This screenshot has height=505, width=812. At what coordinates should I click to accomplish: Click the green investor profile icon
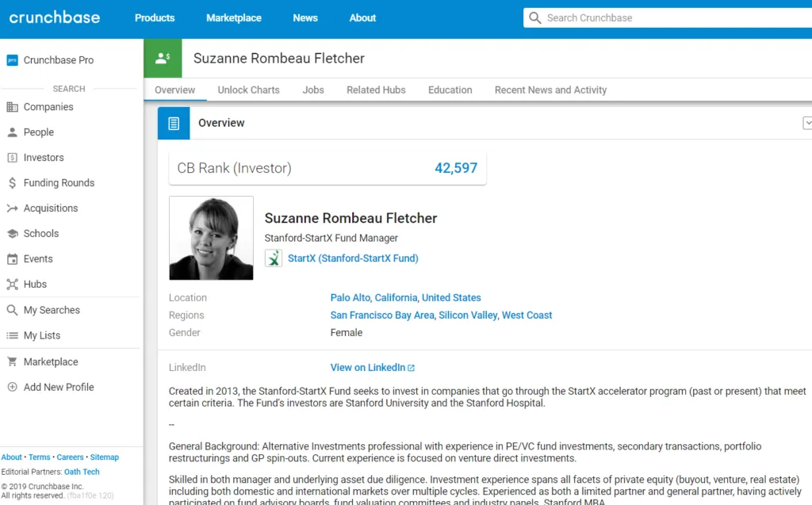point(163,58)
